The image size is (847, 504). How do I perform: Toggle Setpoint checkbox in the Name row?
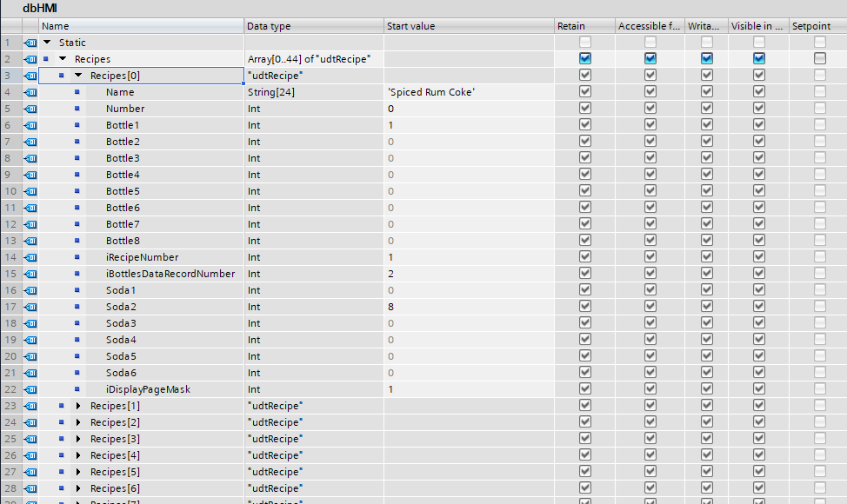pyautogui.click(x=820, y=92)
